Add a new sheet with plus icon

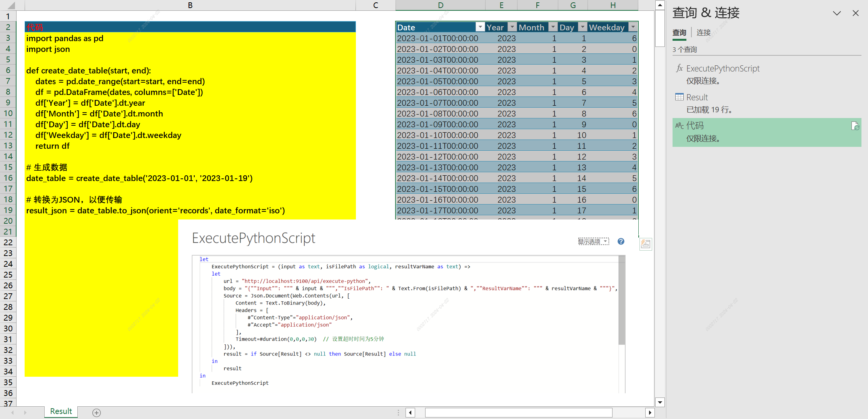coord(97,412)
